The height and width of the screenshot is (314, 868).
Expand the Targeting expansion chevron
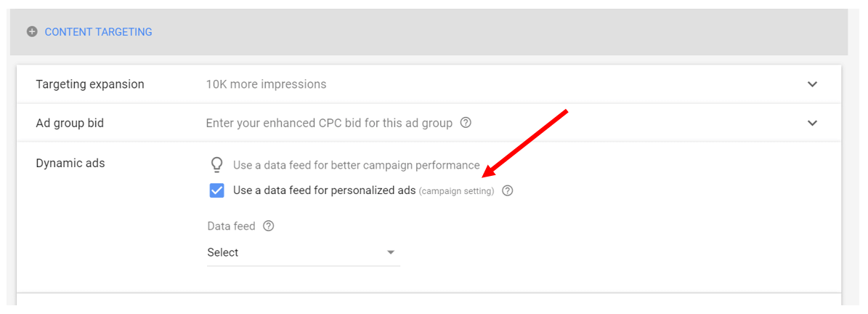812,85
